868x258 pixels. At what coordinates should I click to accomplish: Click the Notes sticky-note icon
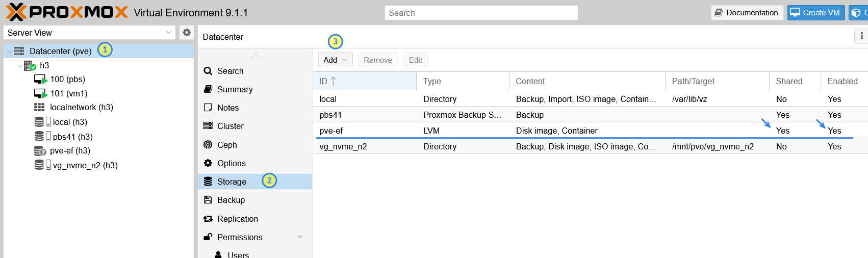[208, 108]
